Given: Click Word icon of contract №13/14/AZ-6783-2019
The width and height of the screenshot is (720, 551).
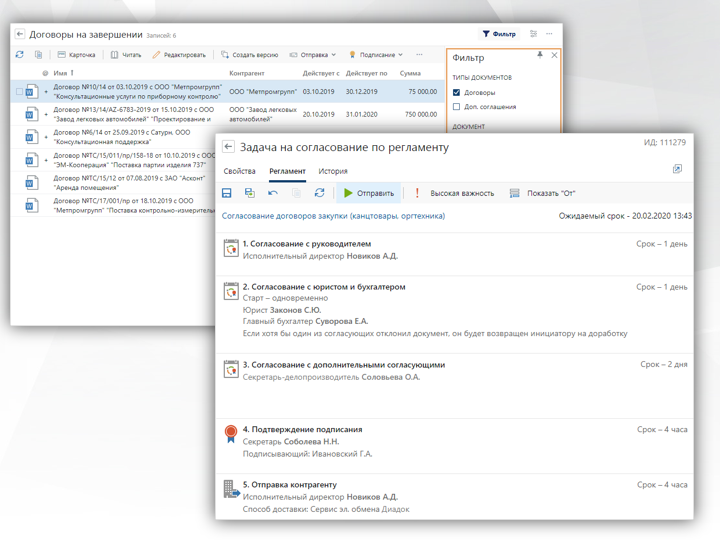Looking at the screenshot, I should 31,114.
